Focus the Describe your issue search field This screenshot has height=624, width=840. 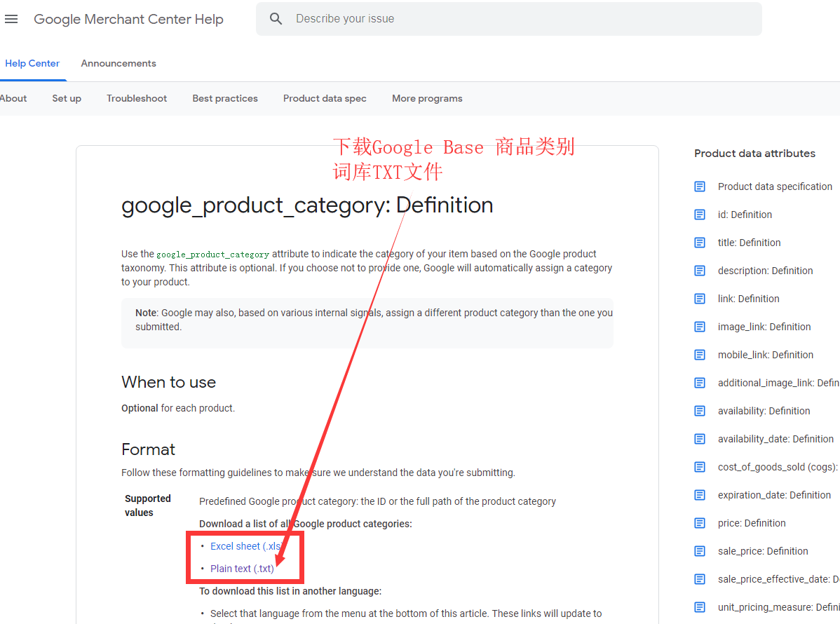(x=509, y=19)
